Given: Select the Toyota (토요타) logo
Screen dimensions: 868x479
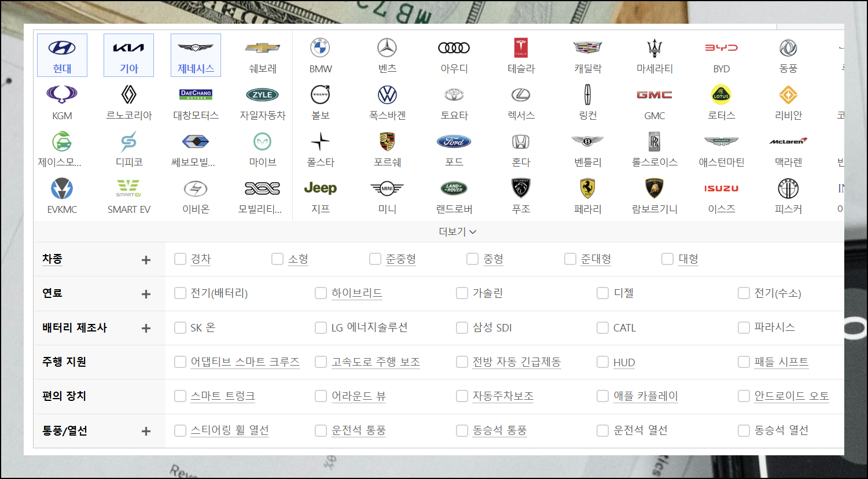Looking at the screenshot, I should (454, 94).
